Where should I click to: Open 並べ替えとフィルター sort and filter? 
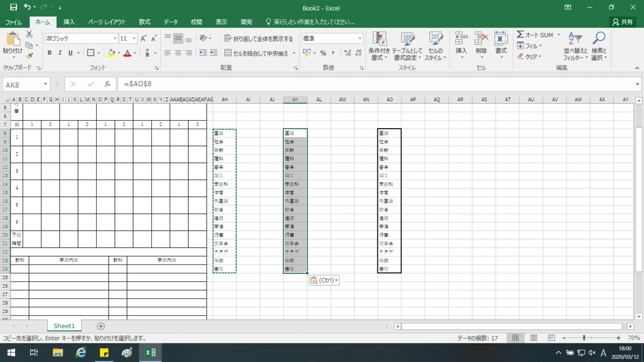pos(576,46)
